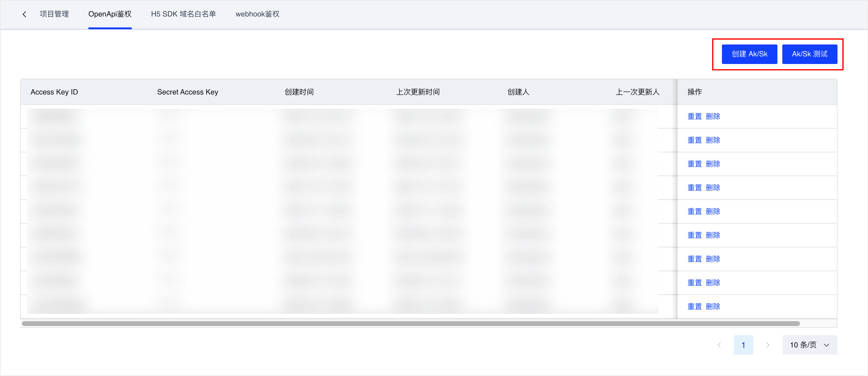Viewport: 868px width, 376px height.
Task: Open the Ak/Sk 测试 button
Action: point(809,54)
